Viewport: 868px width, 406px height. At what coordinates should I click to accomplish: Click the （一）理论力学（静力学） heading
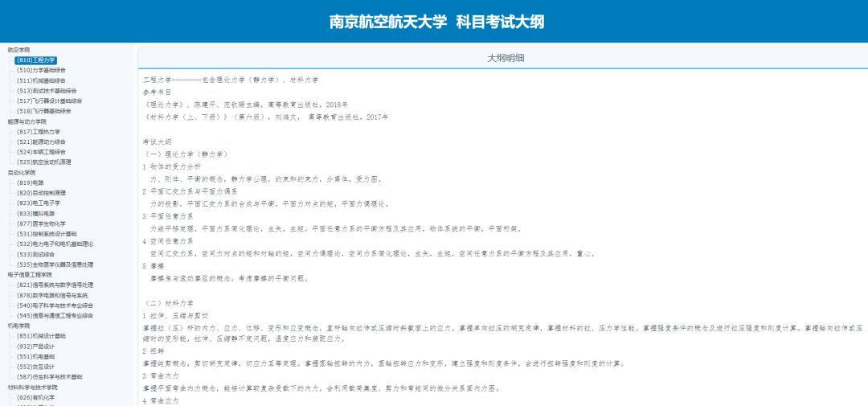185,154
